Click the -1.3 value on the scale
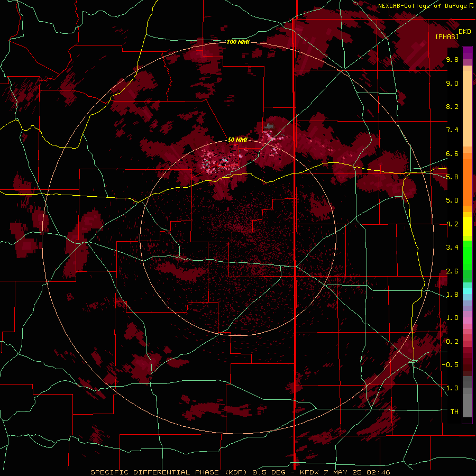Viewport: 476px width, 476px height. click(450, 388)
